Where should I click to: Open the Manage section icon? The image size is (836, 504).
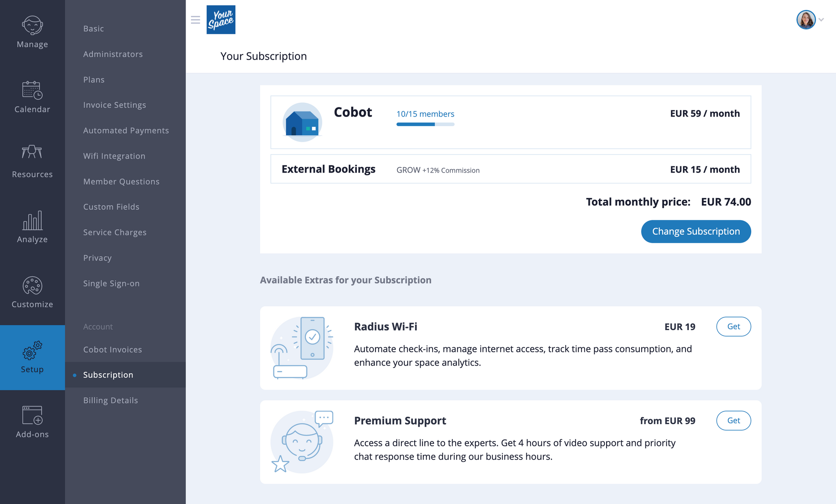coord(32,25)
